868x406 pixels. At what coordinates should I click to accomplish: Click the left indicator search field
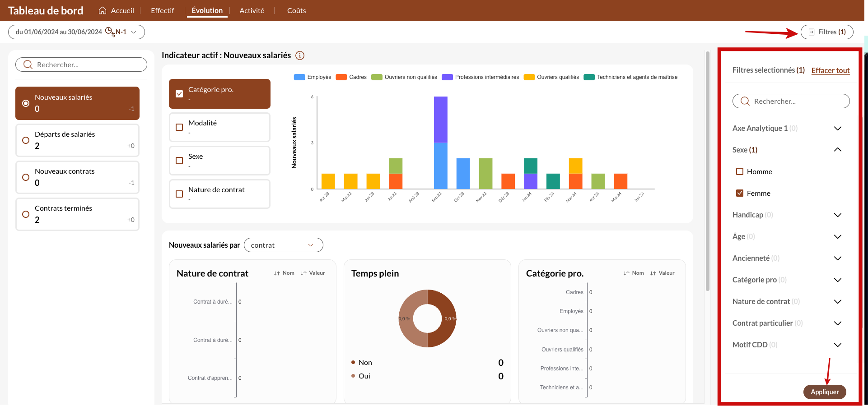pyautogui.click(x=81, y=65)
